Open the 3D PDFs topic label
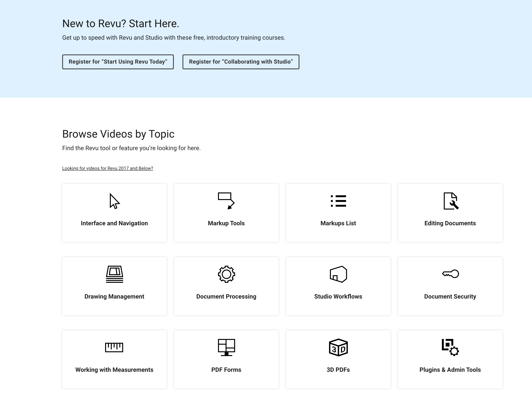Image resolution: width=532 pixels, height=409 pixels. point(338,370)
